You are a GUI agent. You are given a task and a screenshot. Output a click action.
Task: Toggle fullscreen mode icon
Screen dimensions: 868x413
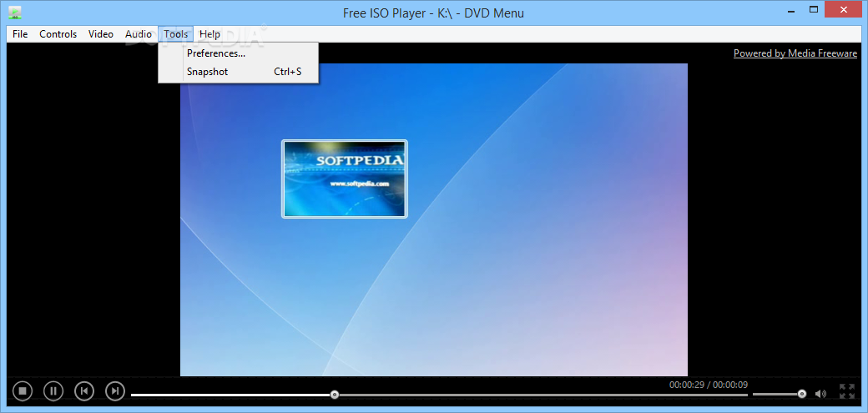846,390
